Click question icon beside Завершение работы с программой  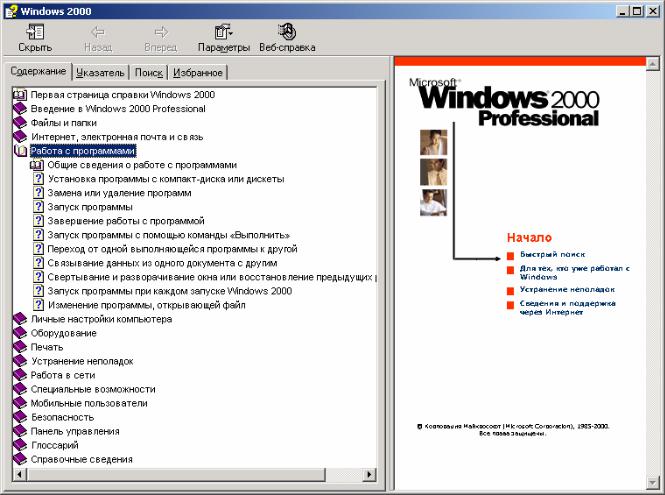39,221
